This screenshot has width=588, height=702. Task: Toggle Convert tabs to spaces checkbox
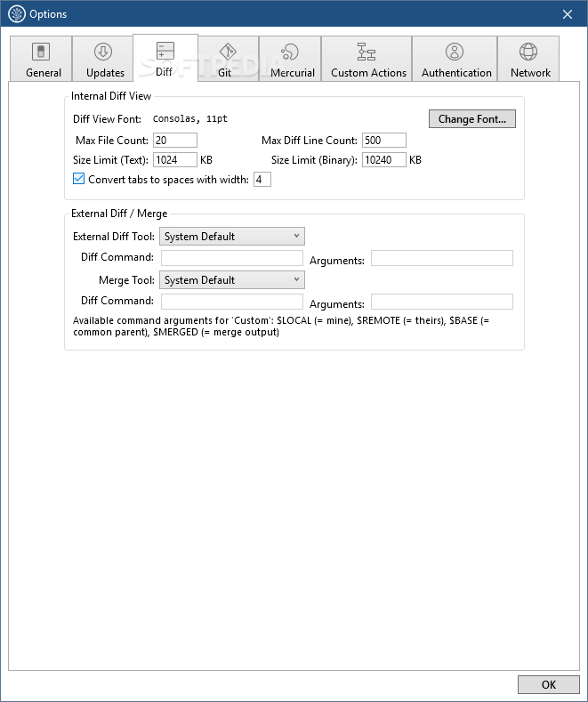(x=79, y=179)
